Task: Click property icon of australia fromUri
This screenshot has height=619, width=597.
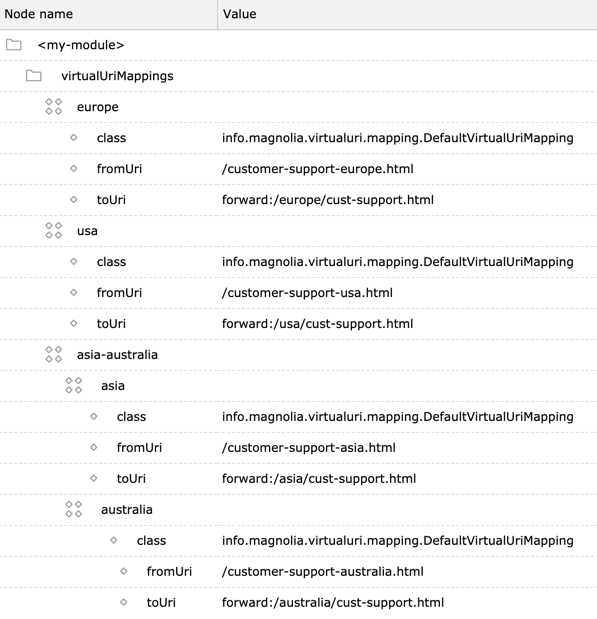Action: point(124,571)
